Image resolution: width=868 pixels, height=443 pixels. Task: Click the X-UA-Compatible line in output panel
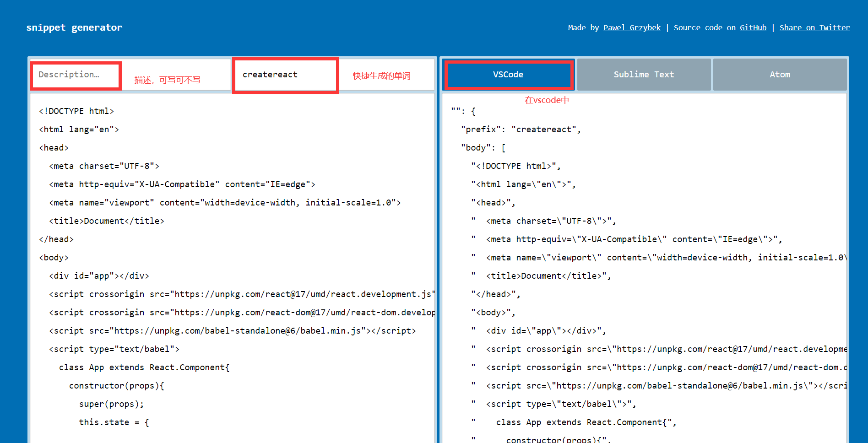click(x=627, y=239)
